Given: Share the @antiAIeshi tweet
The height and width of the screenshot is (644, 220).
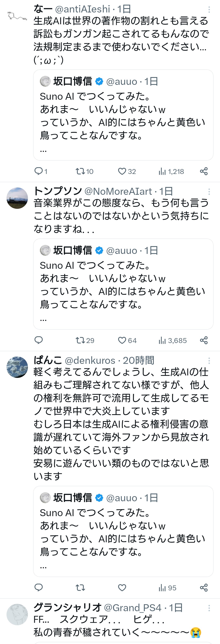Looking at the screenshot, I should point(204,171).
